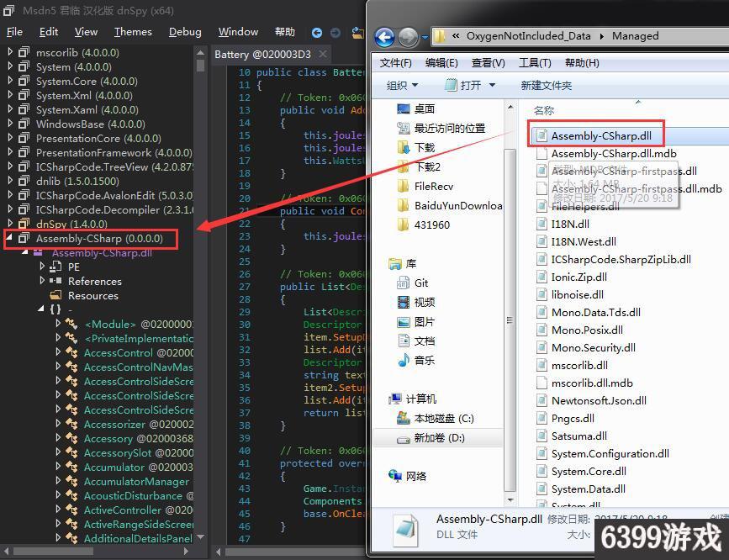Click the dnSpy back navigation arrow icon
The height and width of the screenshot is (560, 729).
tap(317, 33)
